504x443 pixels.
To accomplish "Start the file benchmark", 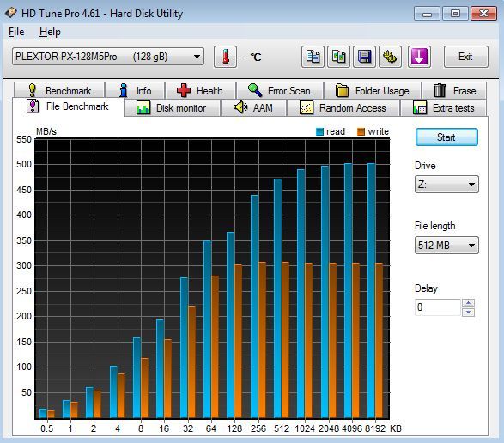I will [446, 137].
